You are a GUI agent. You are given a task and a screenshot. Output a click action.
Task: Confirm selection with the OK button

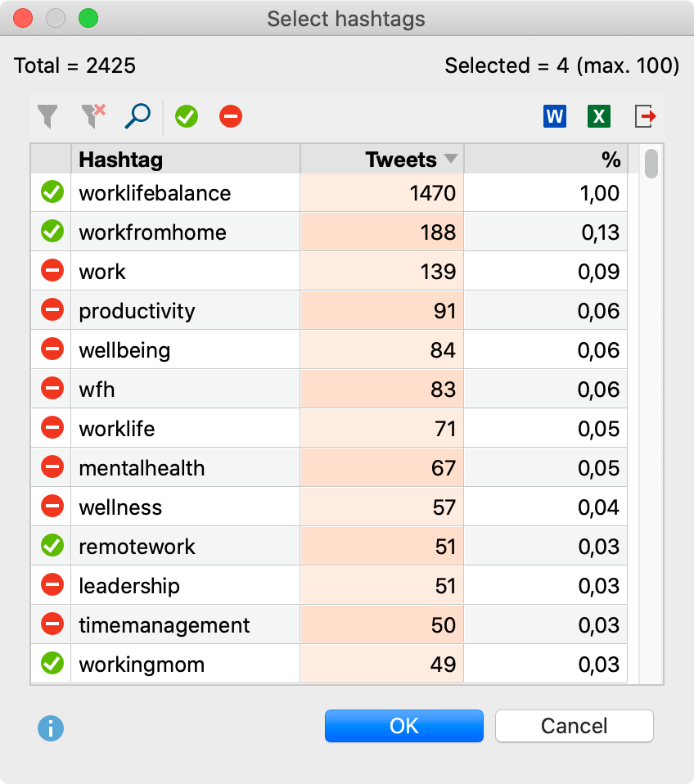(403, 726)
